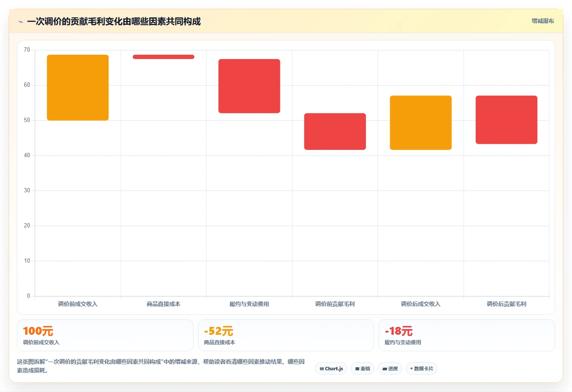Screen dimensions: 572x392
Task: Click the red 调价前贡献毛利 bar
Action: pos(335,132)
